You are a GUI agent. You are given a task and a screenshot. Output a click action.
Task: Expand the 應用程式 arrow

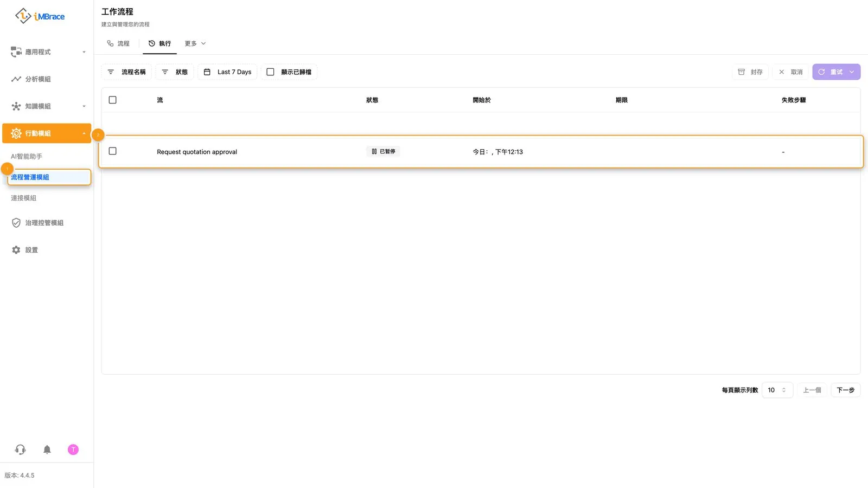click(x=84, y=52)
